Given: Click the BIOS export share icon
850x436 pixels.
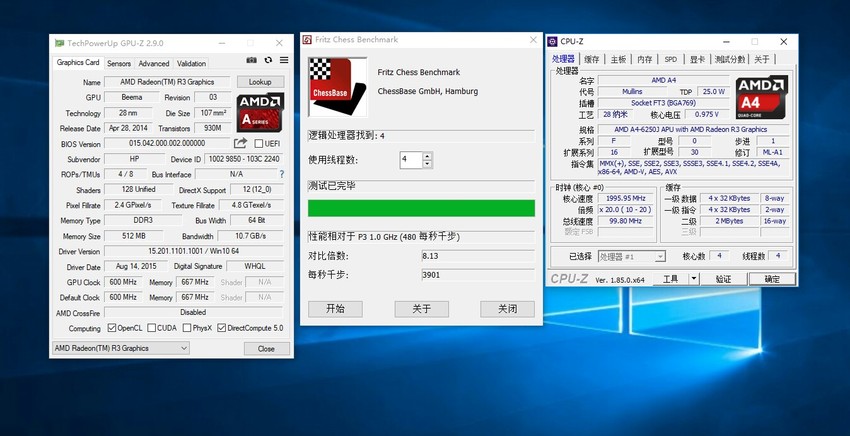Looking at the screenshot, I should coord(240,143).
